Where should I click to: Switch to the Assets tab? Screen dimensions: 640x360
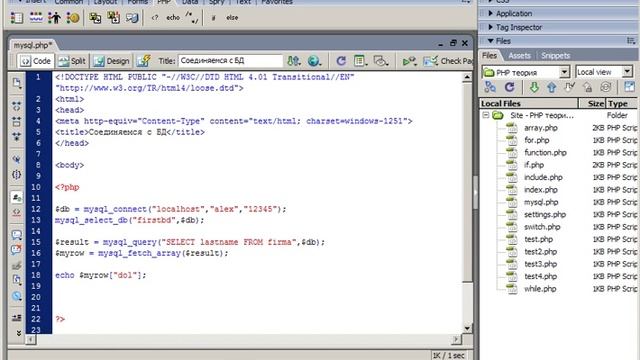pos(520,56)
